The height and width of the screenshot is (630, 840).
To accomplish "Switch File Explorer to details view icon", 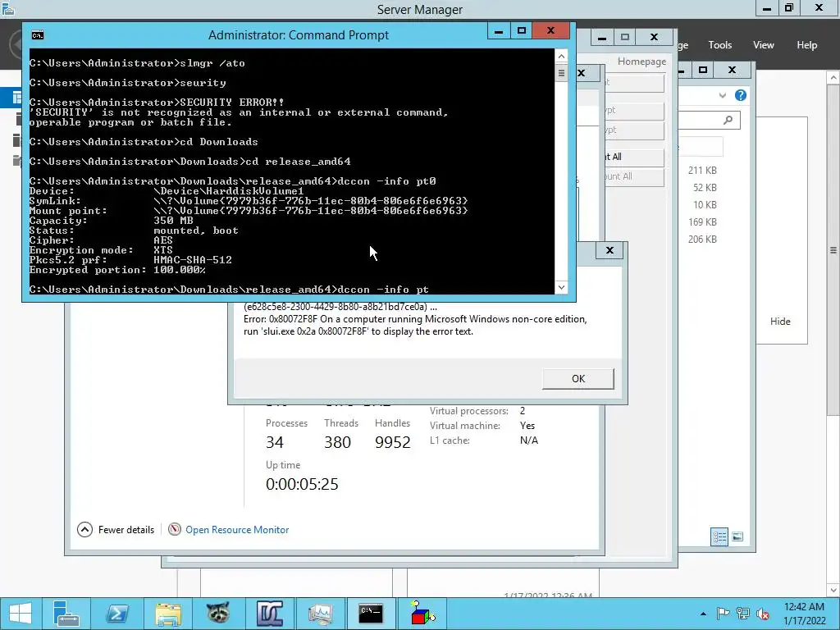I will tap(719, 536).
